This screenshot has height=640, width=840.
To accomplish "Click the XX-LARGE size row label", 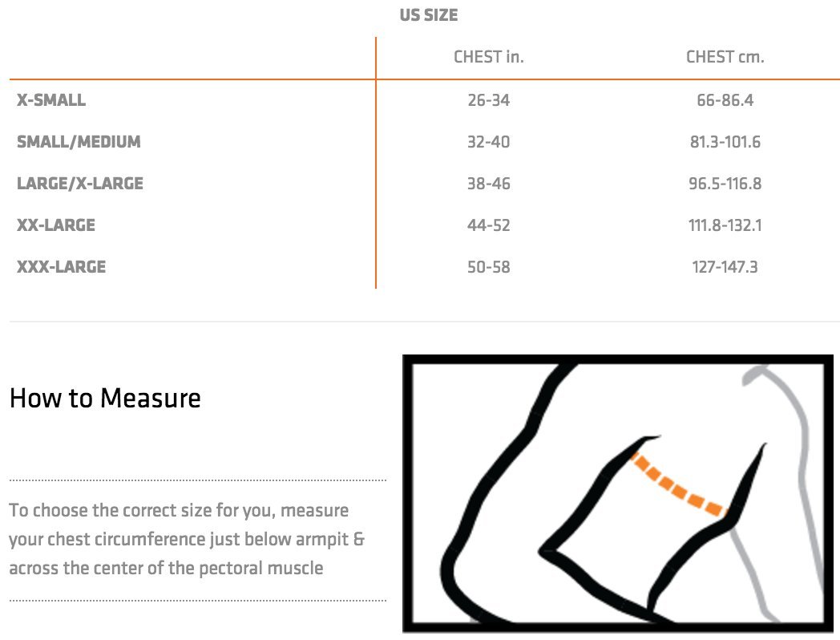I will (56, 225).
